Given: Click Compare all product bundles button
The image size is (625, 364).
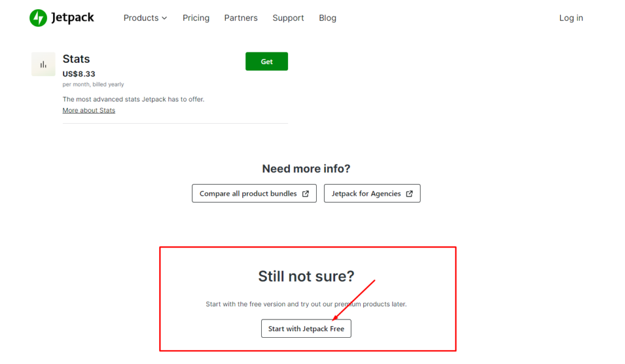Looking at the screenshot, I should pyautogui.click(x=255, y=193).
